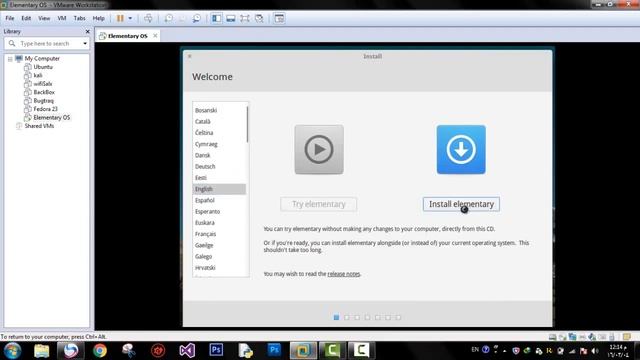
Task: Open the VM menu
Action: [62, 18]
